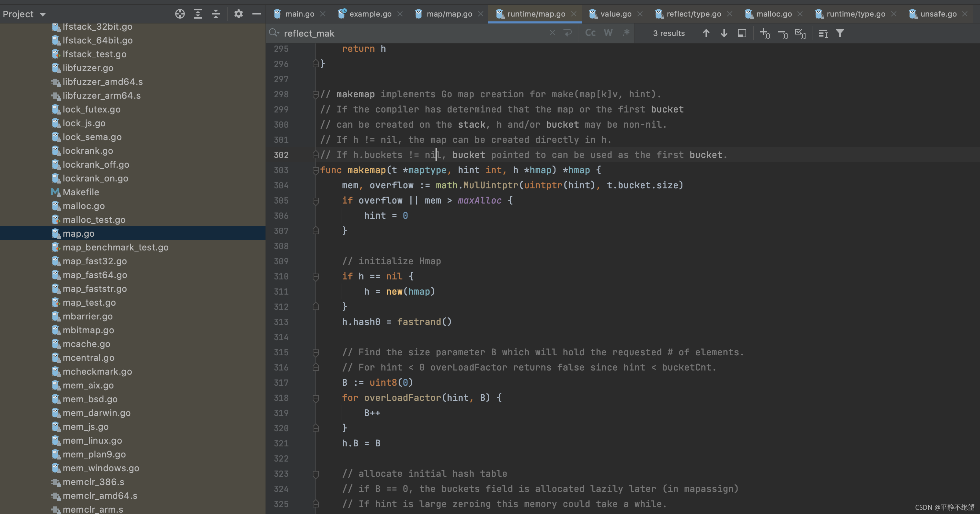The image size is (980, 514).
Task: Fold the if overflow block at line 305
Action: (316, 200)
